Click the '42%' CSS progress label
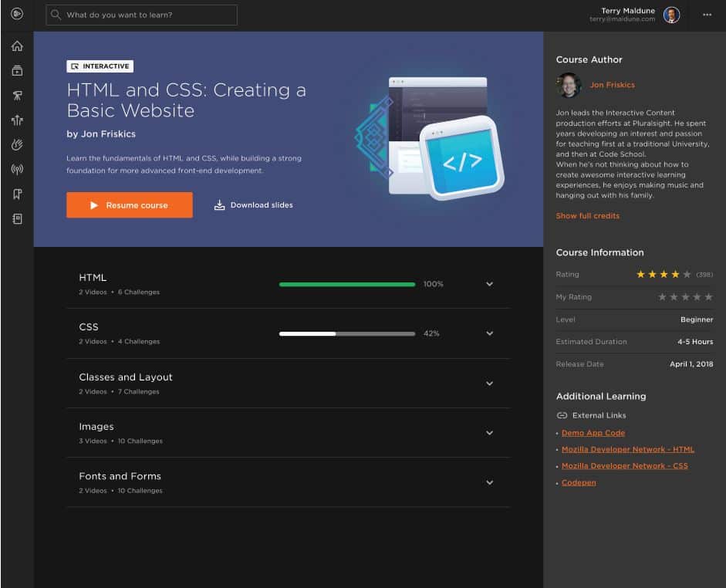This screenshot has width=726, height=588. coord(431,333)
